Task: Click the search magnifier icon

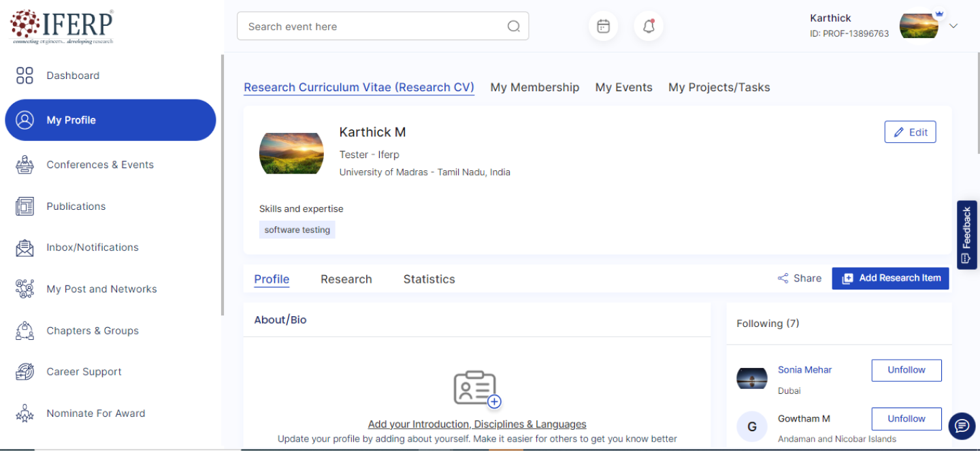Action: 514,27
